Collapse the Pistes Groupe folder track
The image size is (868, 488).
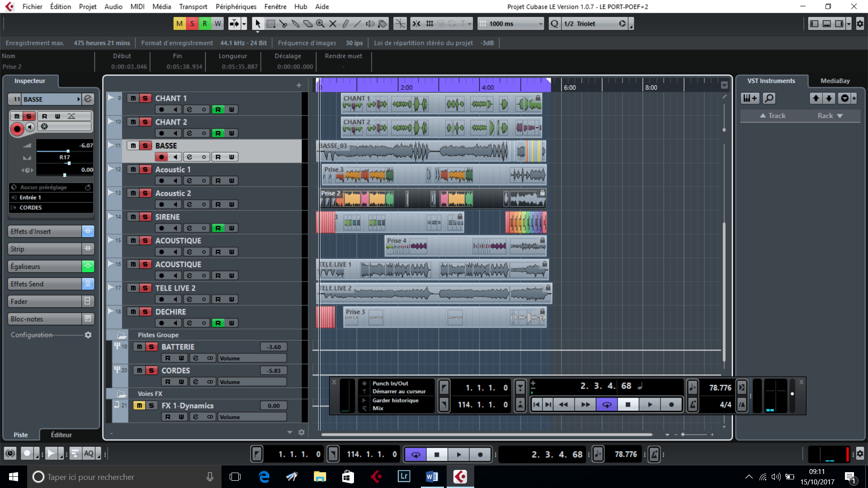(120, 335)
